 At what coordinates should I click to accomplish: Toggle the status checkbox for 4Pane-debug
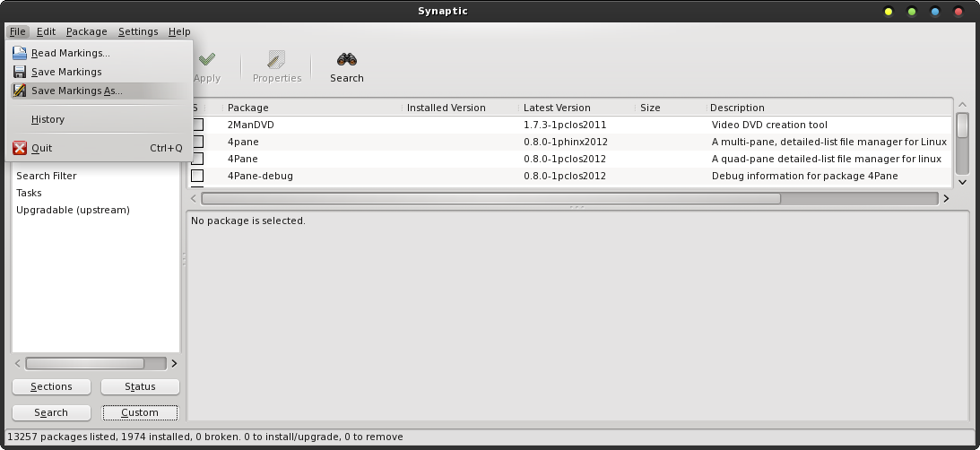(197, 176)
